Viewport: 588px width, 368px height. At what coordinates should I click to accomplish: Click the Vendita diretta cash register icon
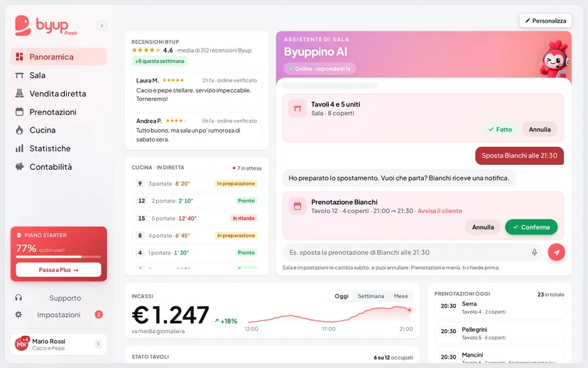[19, 93]
